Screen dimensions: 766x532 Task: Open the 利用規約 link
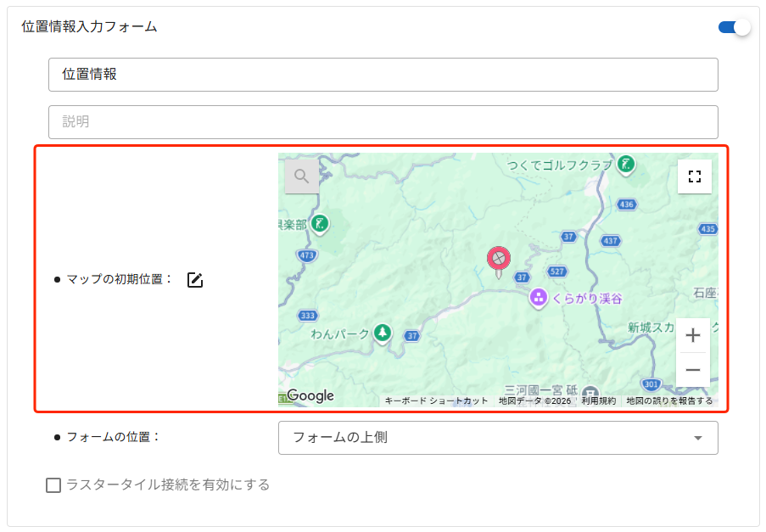coord(598,401)
